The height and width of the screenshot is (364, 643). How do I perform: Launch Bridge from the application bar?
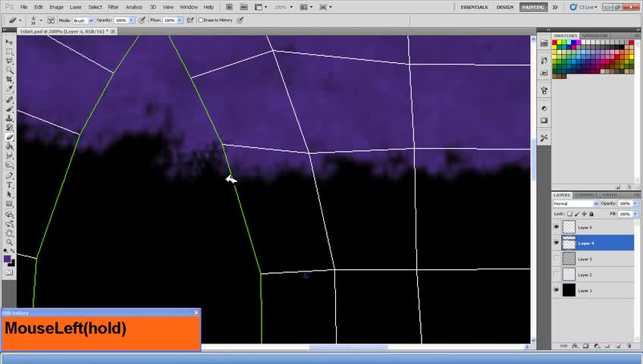pos(229,7)
